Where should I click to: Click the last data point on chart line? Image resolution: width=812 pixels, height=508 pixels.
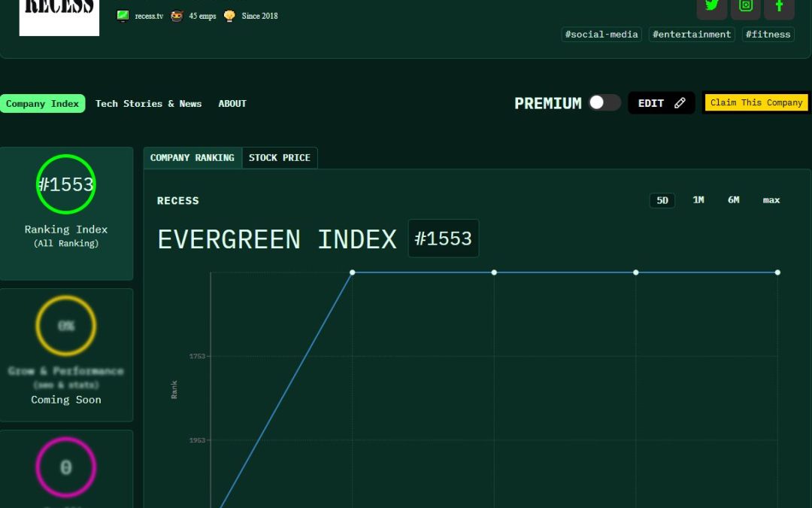pyautogui.click(x=777, y=272)
